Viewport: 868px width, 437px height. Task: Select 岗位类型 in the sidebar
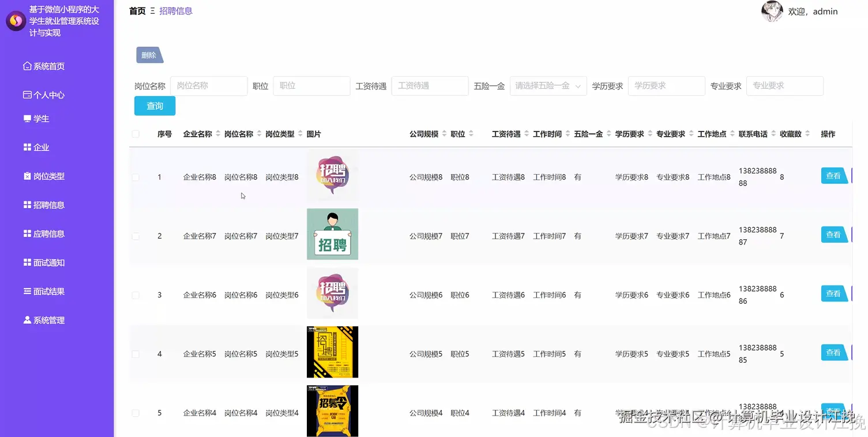coord(46,176)
